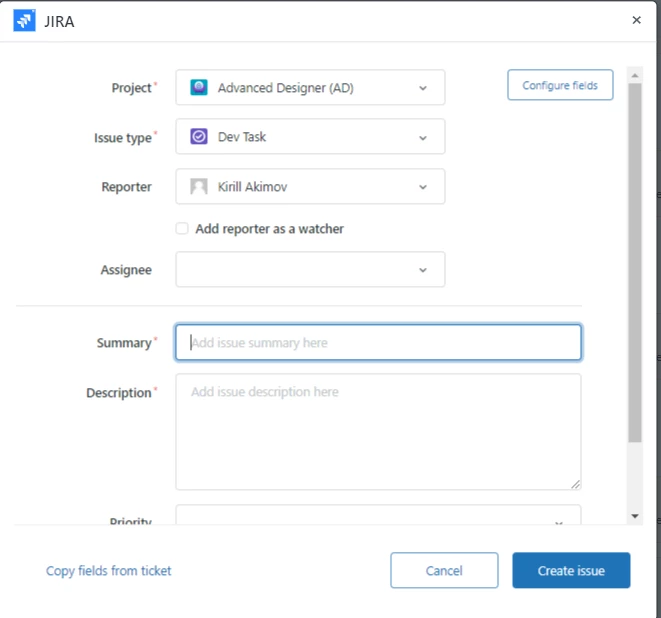Viewport: 661px width, 618px height.
Task: Click the JIRA logo icon
Action: [x=24, y=20]
